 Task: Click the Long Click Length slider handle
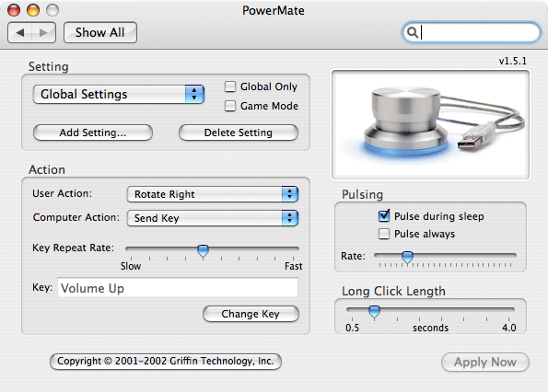(x=374, y=311)
